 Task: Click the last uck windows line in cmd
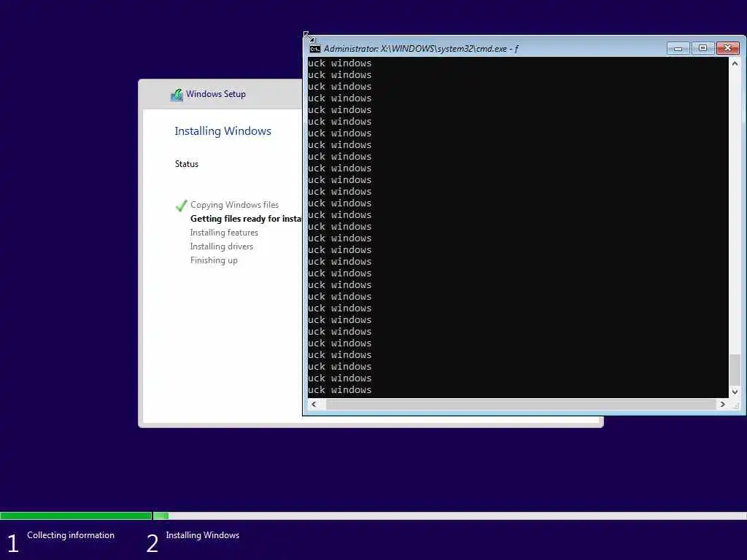coord(340,390)
